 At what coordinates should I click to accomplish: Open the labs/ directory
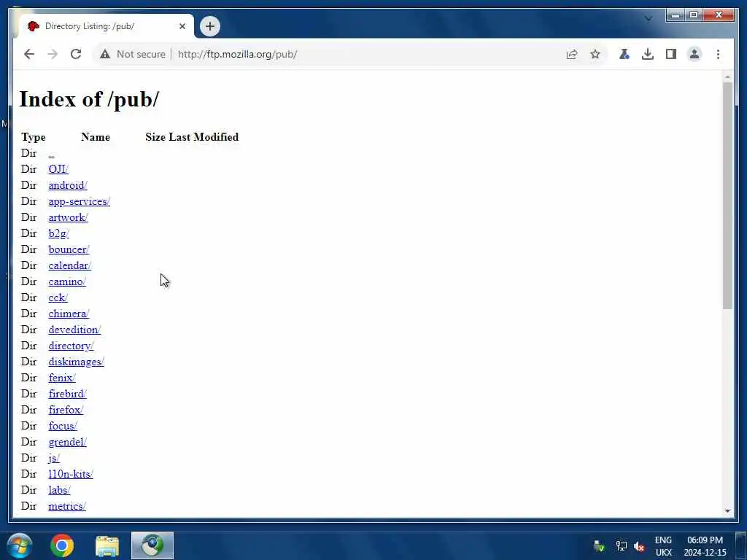coord(59,491)
